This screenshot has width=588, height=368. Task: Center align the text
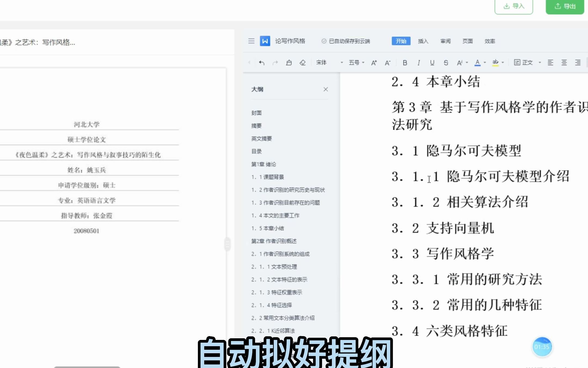click(564, 63)
